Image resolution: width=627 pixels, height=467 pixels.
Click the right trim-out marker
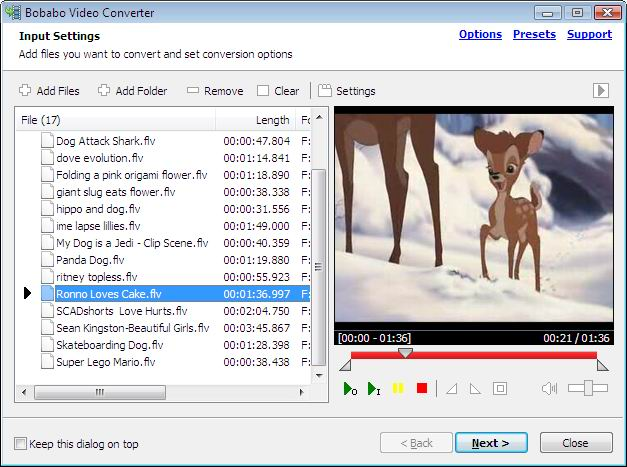603,365
